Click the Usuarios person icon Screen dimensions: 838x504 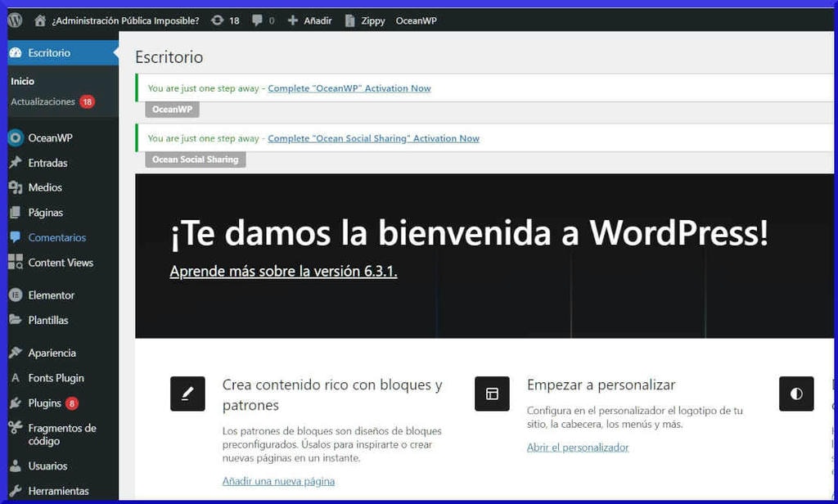click(16, 466)
